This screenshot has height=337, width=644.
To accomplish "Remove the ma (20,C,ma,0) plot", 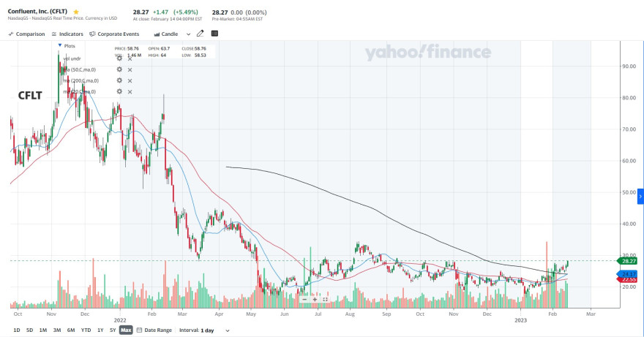I will tap(130, 92).
